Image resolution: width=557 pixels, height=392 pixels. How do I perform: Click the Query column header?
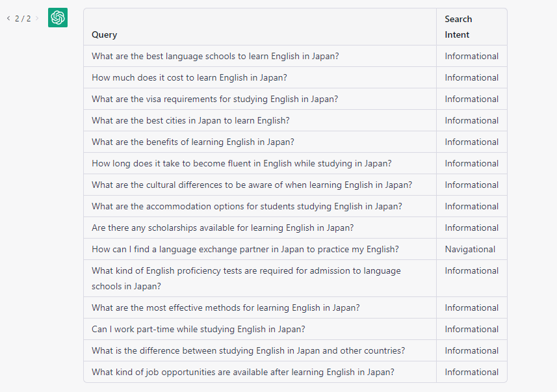pos(105,35)
